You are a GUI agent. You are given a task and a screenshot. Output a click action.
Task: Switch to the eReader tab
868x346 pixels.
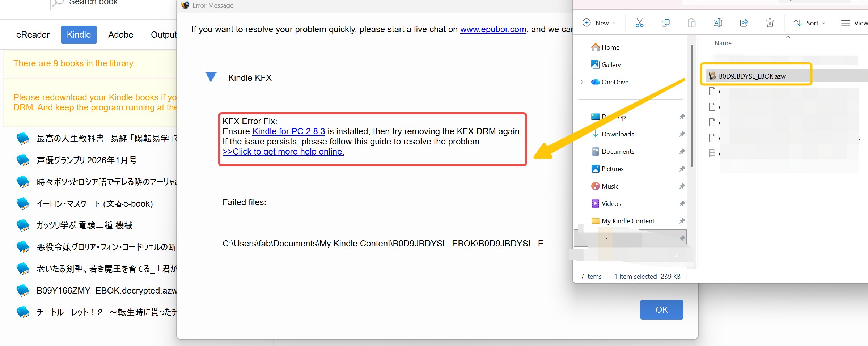click(33, 35)
